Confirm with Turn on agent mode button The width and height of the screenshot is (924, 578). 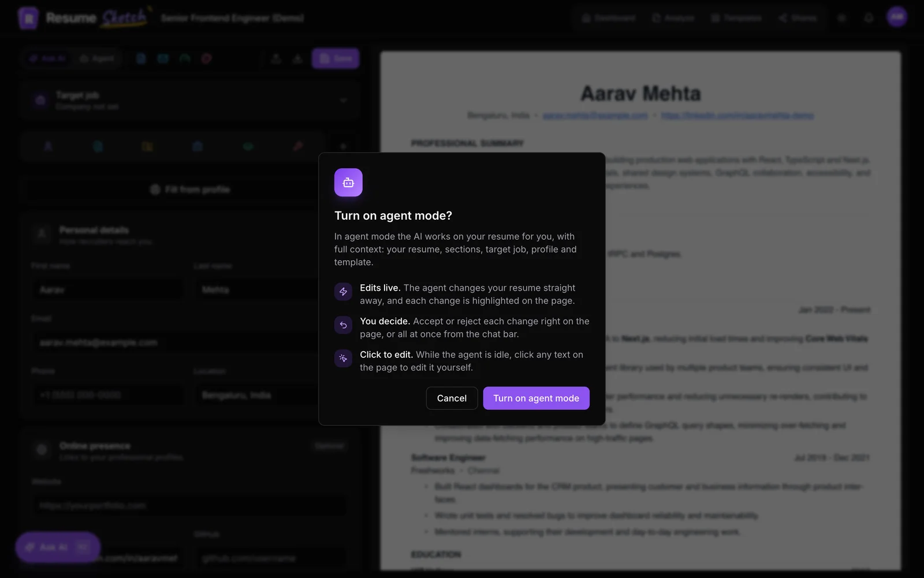click(x=536, y=398)
